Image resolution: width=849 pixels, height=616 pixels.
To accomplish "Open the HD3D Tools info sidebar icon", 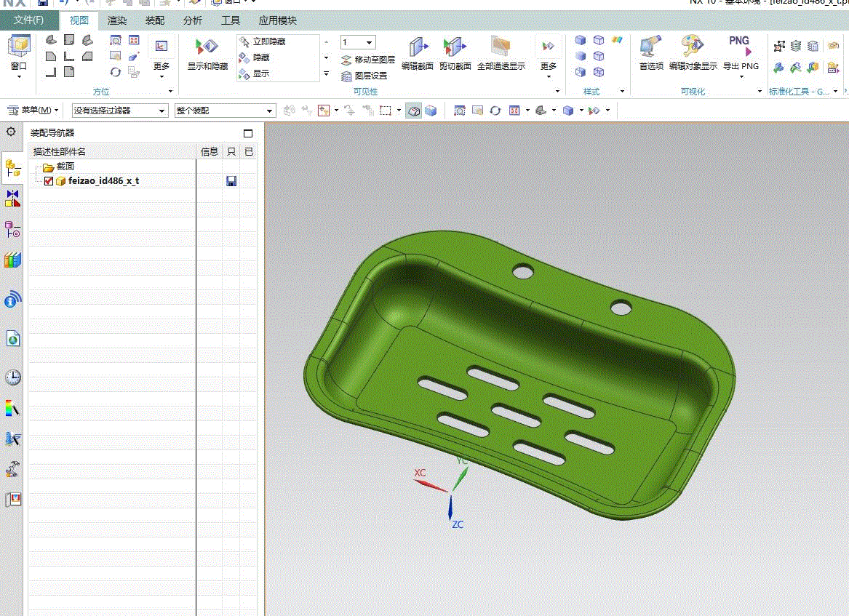I will (12, 299).
